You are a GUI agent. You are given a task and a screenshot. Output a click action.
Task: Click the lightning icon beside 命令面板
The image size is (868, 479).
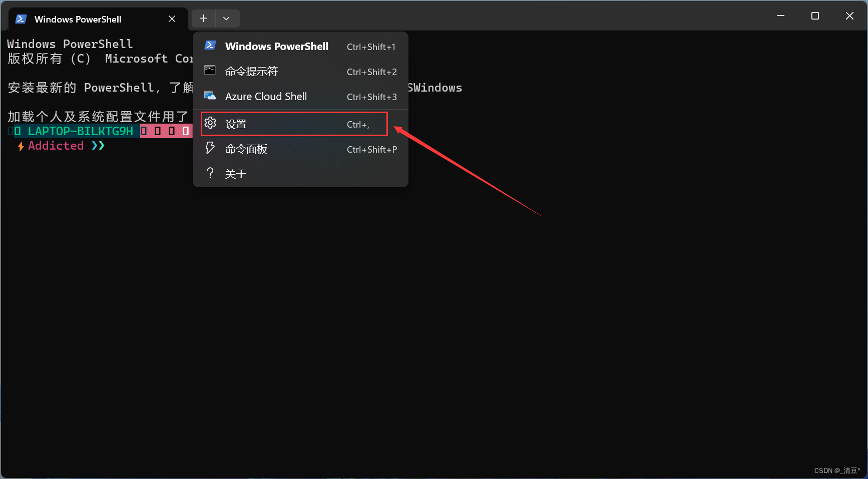(x=210, y=148)
